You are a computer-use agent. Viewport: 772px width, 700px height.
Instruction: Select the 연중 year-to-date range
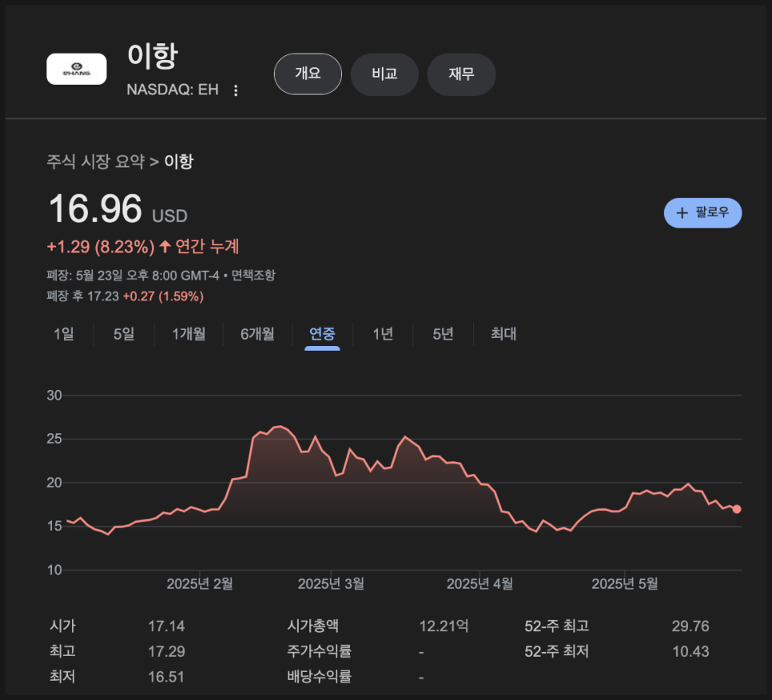[322, 334]
